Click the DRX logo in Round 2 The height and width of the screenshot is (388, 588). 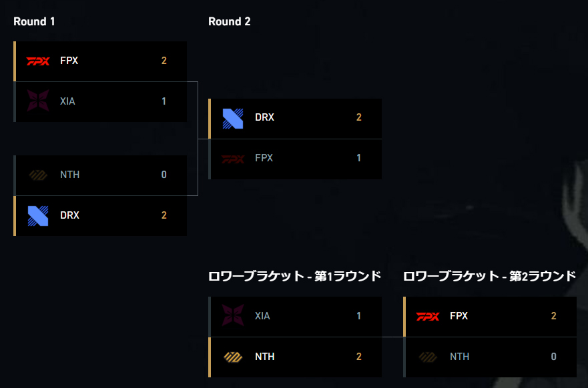point(233,119)
